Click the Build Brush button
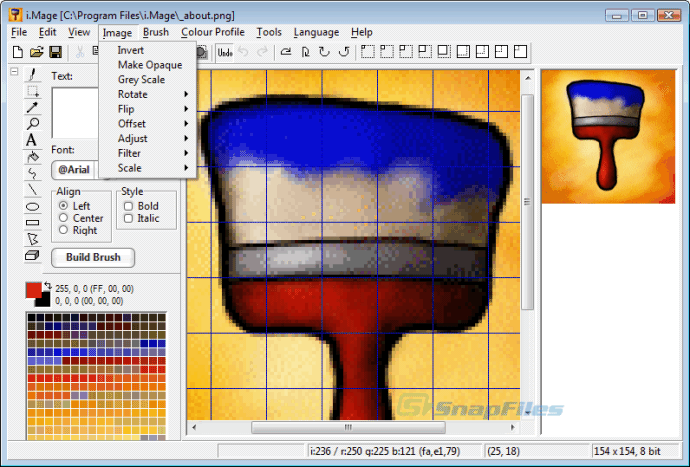The height and width of the screenshot is (467, 690). (93, 257)
